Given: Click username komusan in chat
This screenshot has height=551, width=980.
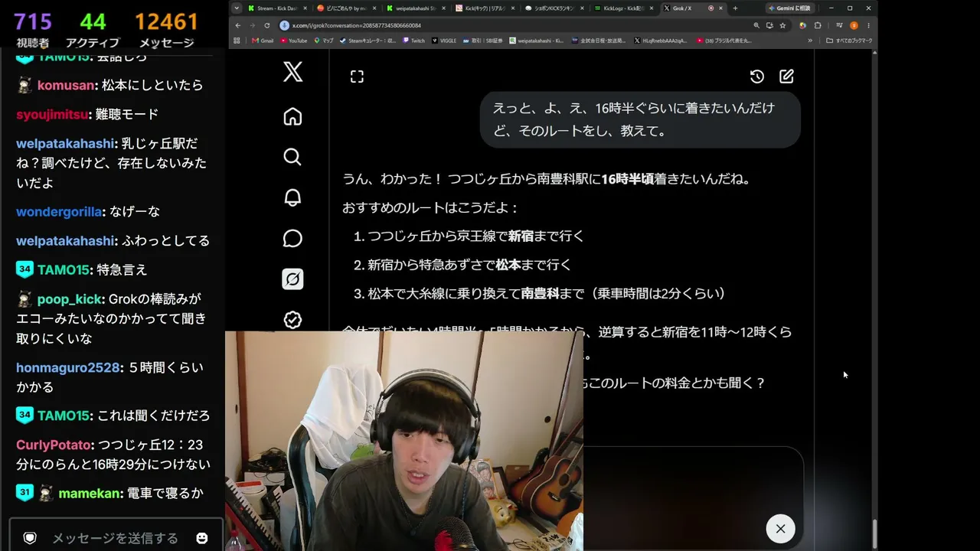Looking at the screenshot, I should click(66, 86).
